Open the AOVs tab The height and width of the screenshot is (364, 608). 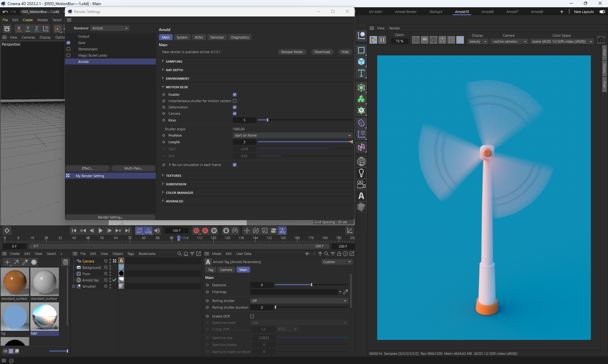(x=199, y=37)
